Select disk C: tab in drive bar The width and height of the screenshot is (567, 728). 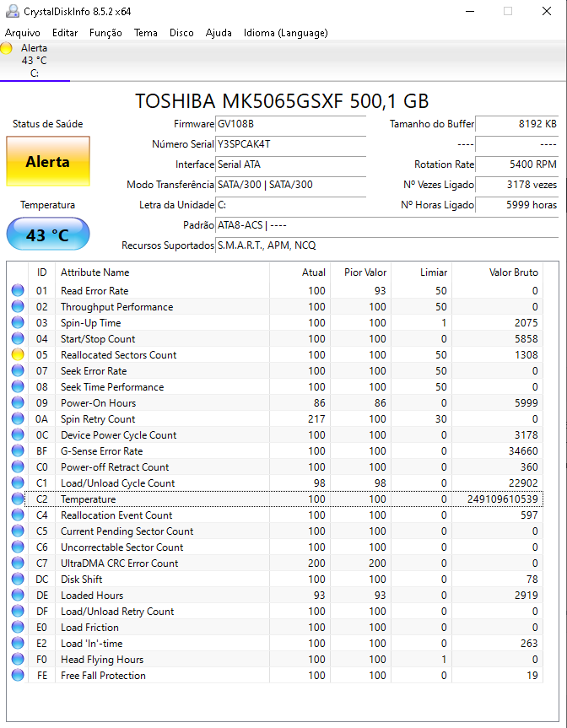35,61
